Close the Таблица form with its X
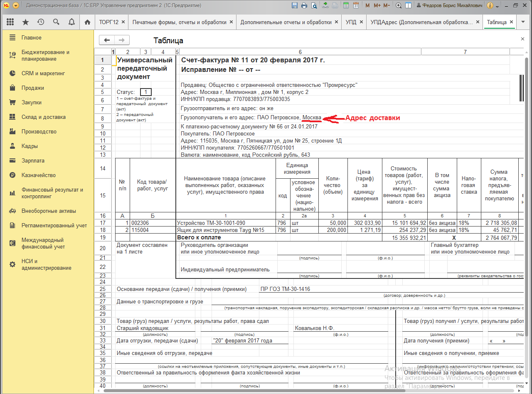Viewport: 532px width, 394px height. pos(522,39)
